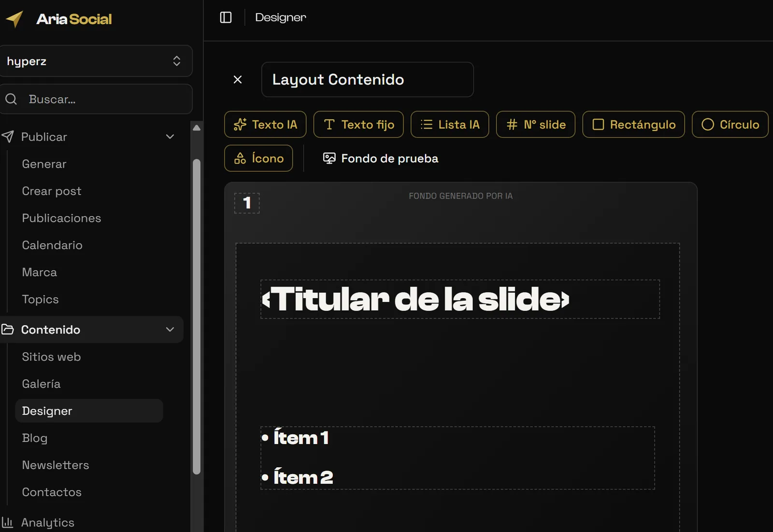
Task: Toggle the sidebar panel icon
Action: click(x=226, y=17)
